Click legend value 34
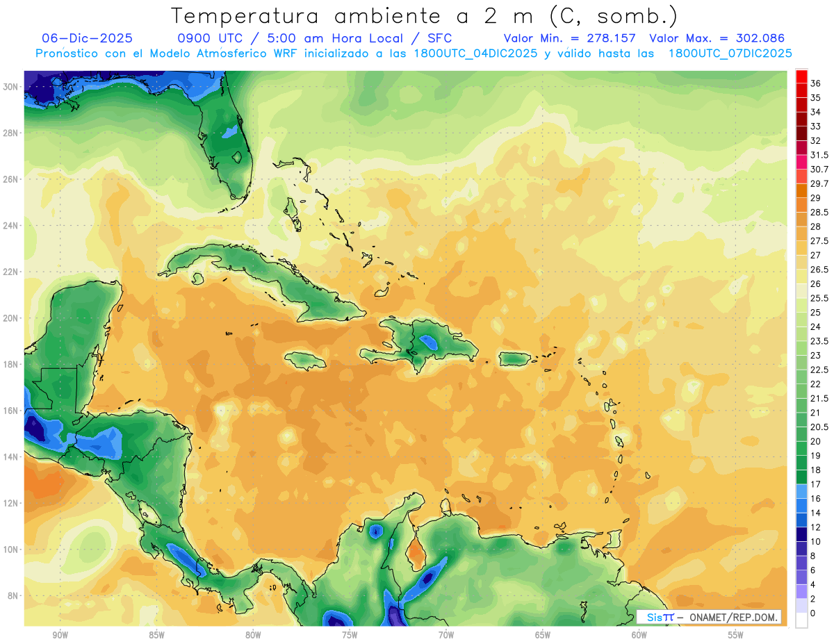 (816, 112)
